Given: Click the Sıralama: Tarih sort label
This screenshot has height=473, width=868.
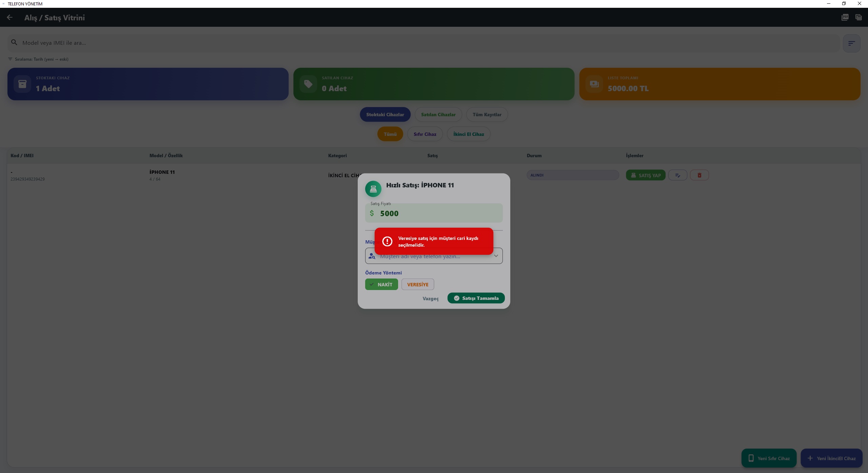Looking at the screenshot, I should 41,59.
